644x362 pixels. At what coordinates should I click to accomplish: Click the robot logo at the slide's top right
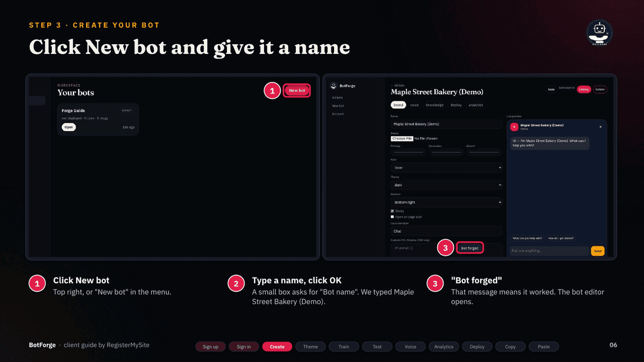[x=599, y=33]
